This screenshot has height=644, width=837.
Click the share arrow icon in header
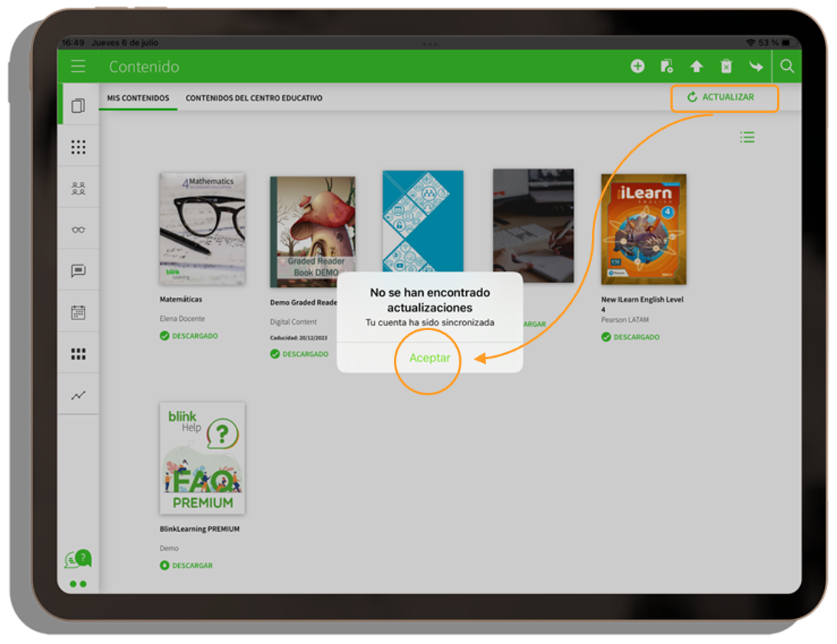(x=756, y=67)
